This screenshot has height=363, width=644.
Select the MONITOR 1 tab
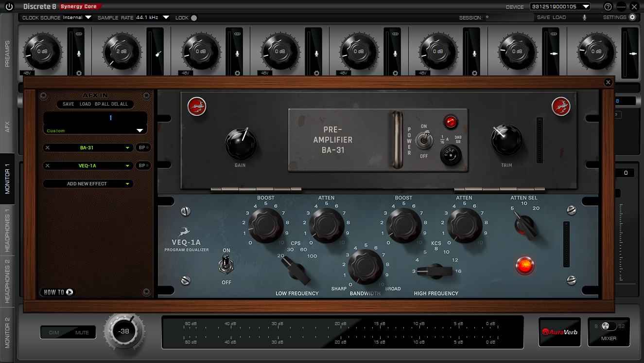[7, 179]
